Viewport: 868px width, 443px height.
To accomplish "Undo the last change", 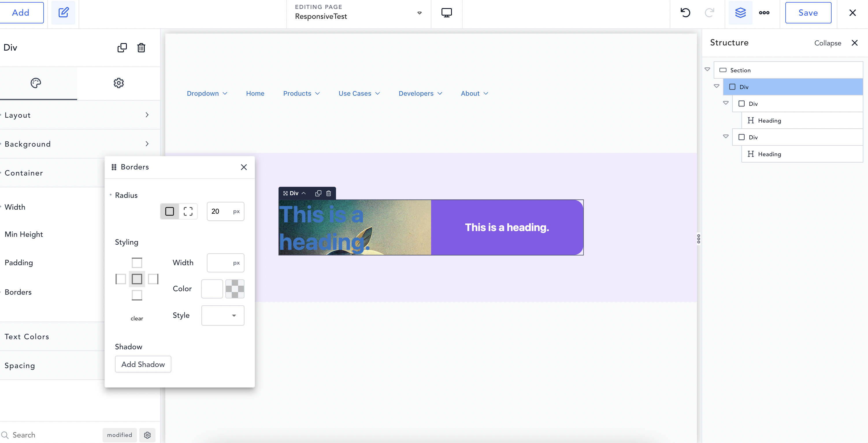I will pyautogui.click(x=685, y=13).
